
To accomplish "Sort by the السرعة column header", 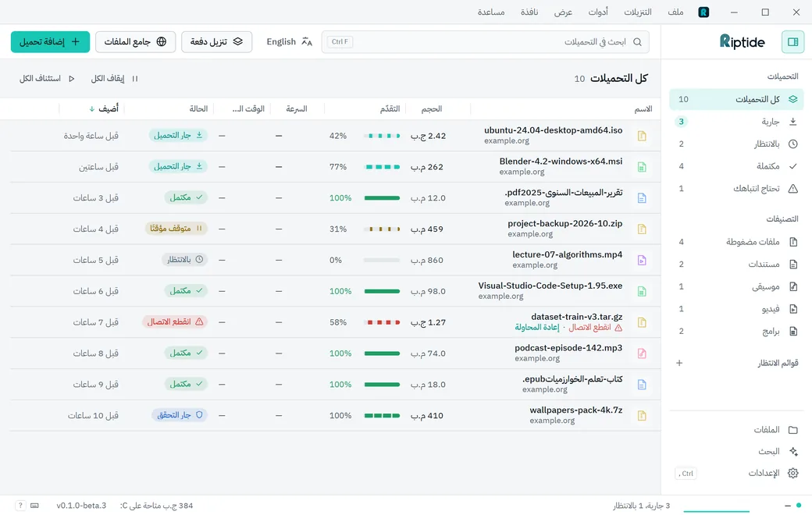I will pyautogui.click(x=297, y=108).
